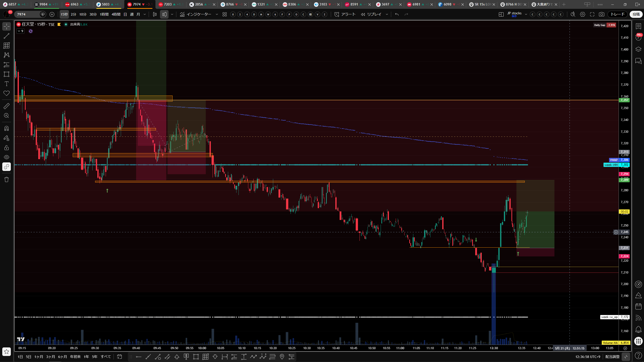Viewport: 644px width, 362px height.
Task: Enter fullscreen mode
Action: [592, 14]
